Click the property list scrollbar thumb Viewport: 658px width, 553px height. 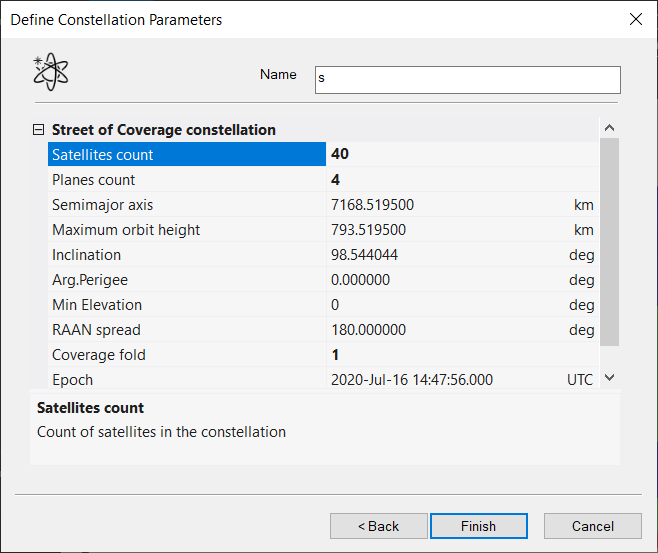609,240
